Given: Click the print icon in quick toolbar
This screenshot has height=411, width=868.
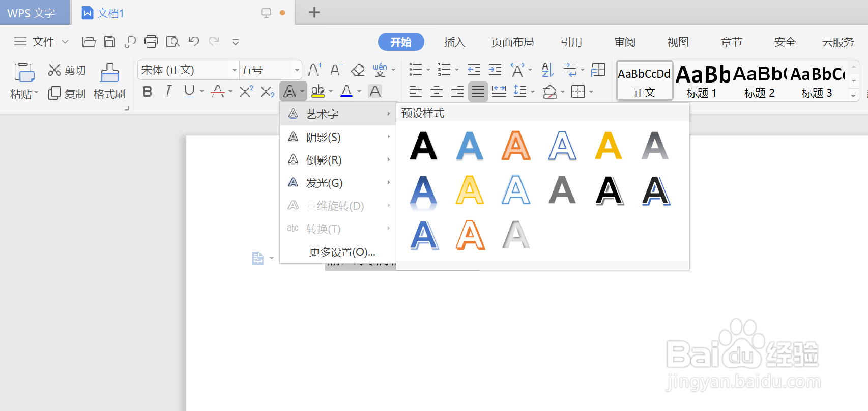Looking at the screenshot, I should pyautogui.click(x=151, y=42).
